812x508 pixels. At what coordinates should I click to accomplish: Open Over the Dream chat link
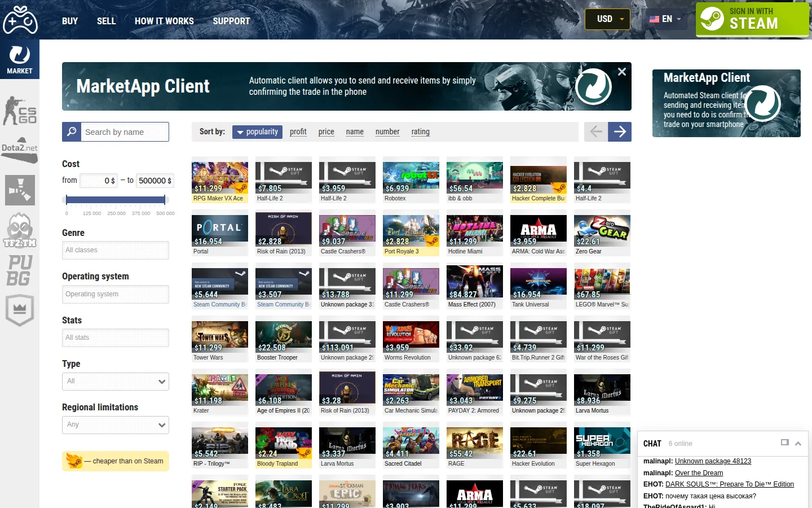[699, 473]
